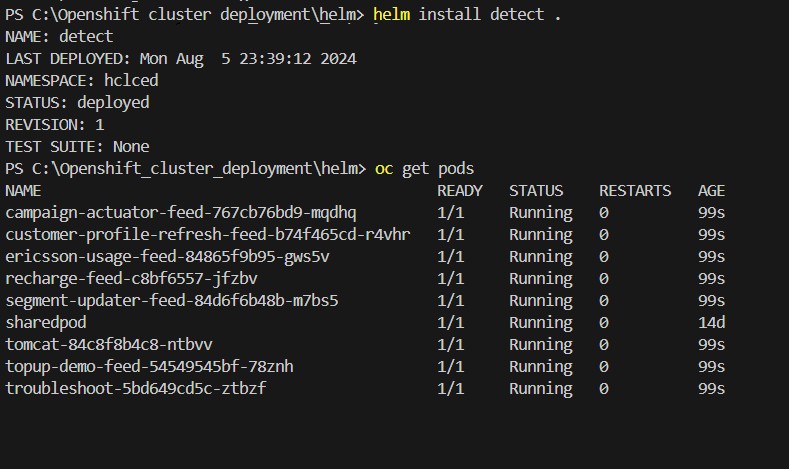The width and height of the screenshot is (789, 469).
Task: Click the segment-updater-feed pod name
Action: click(x=172, y=300)
